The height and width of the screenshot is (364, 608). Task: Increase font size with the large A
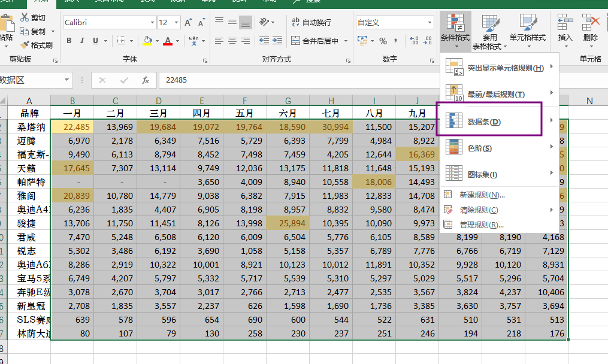pos(188,23)
